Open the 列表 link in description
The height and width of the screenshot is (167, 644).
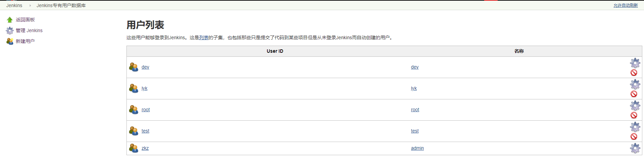coord(204,38)
